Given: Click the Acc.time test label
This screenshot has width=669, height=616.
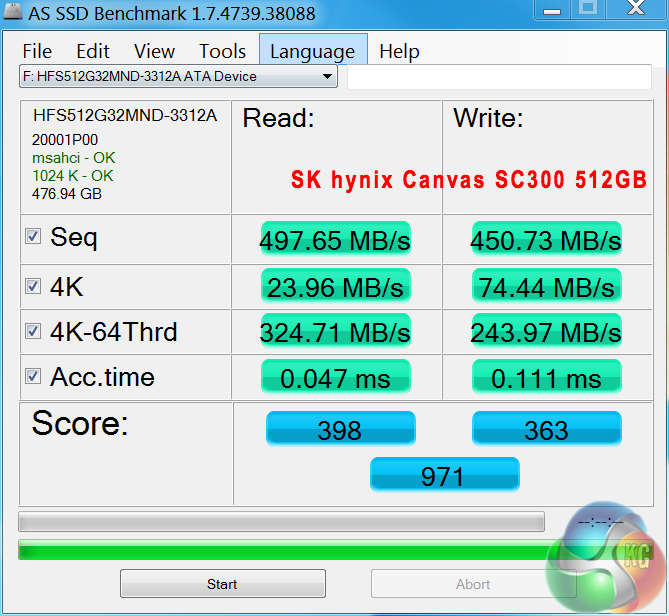Looking at the screenshot, I should 102,377.
